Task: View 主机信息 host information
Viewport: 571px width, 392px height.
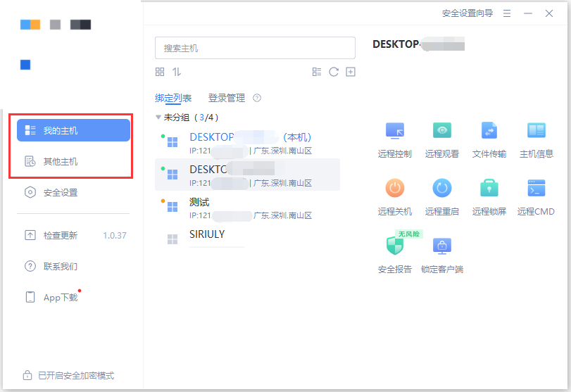Action: (x=536, y=140)
